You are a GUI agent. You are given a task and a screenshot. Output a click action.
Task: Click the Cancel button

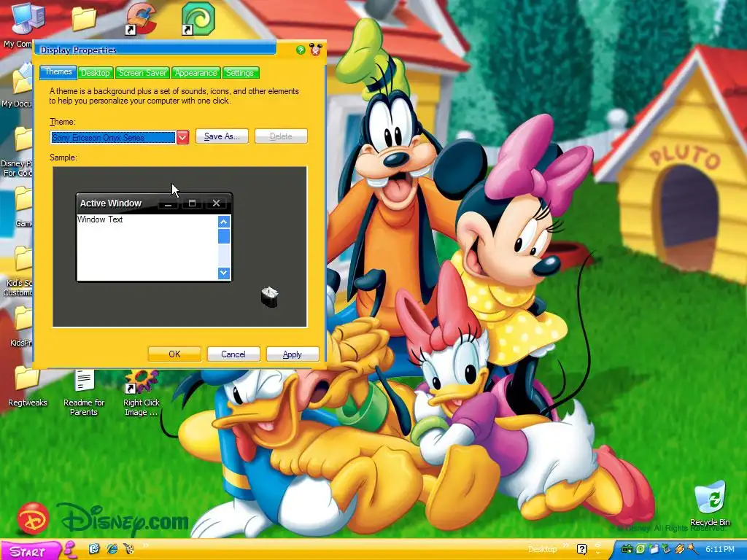tap(233, 354)
